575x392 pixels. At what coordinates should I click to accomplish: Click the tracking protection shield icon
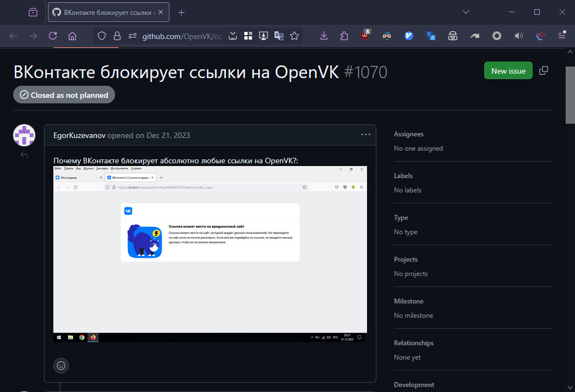(101, 36)
